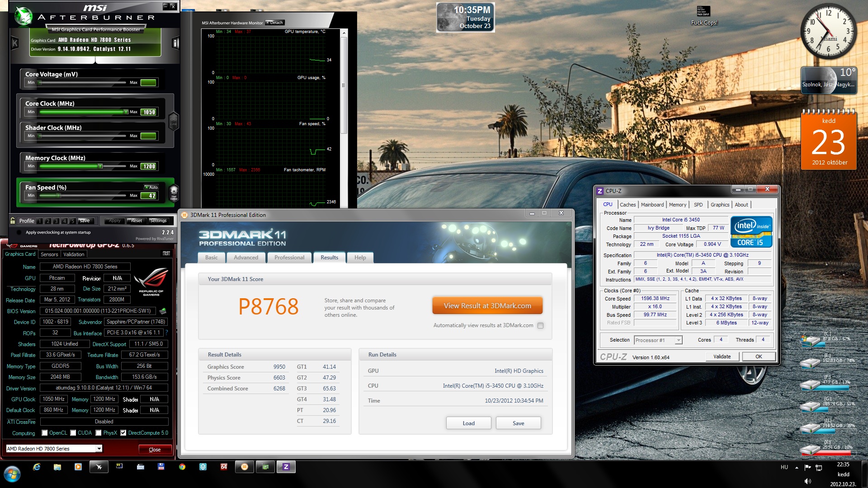Click the Save button in Run Details
Image resolution: width=868 pixels, height=488 pixels.
[519, 423]
